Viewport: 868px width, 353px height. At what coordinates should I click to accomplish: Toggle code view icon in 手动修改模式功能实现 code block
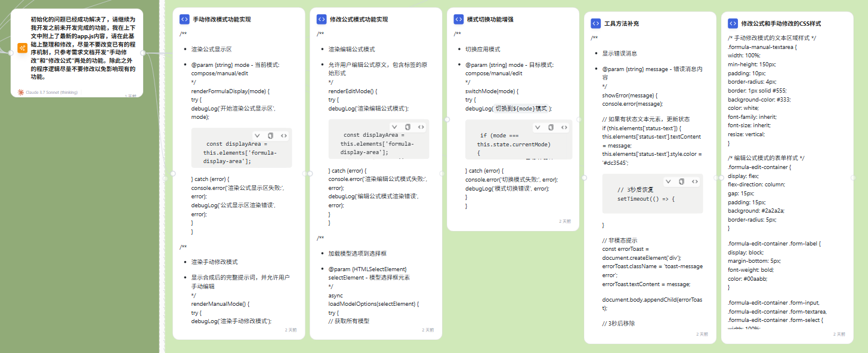[x=283, y=136]
